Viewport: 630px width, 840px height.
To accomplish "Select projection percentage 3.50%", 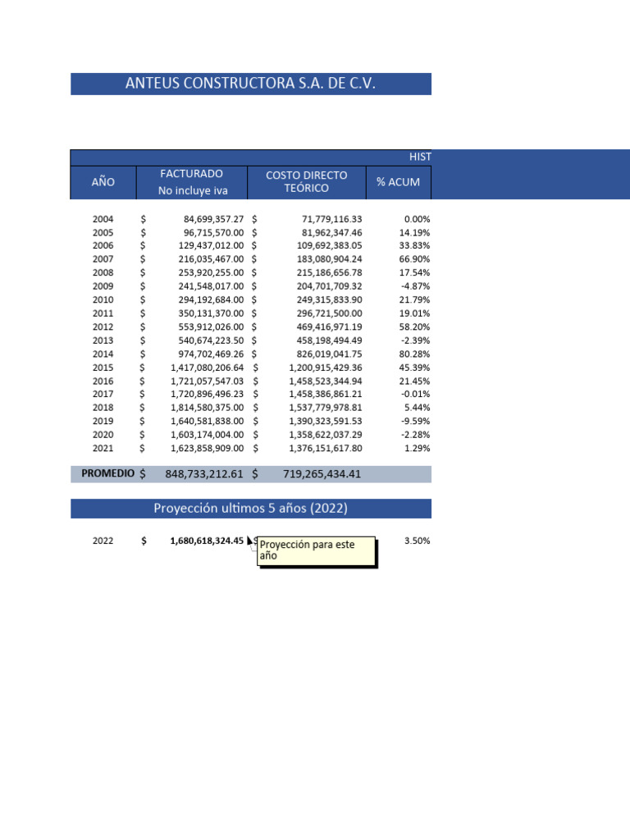I will pyautogui.click(x=417, y=541).
